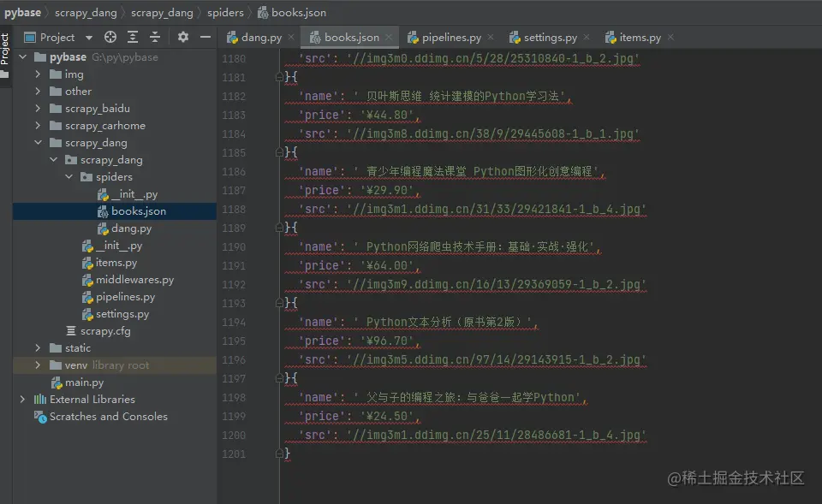The height and width of the screenshot is (504, 822).
Task: Close the items.py tab
Action: click(670, 37)
